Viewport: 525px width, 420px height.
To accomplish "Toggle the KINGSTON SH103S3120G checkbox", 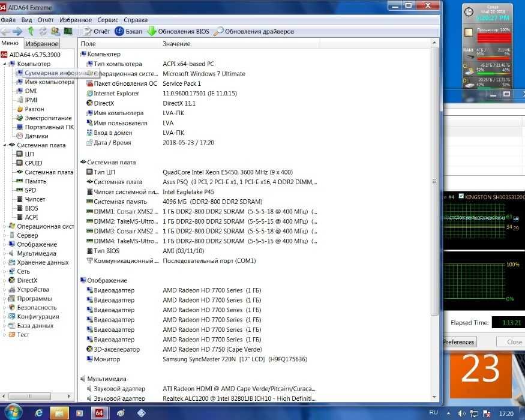I will [461, 197].
